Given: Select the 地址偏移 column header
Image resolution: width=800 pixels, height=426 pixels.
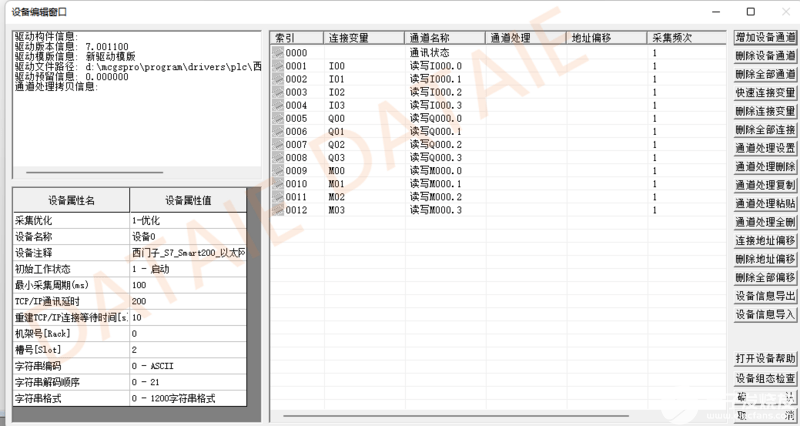Looking at the screenshot, I should [x=607, y=38].
